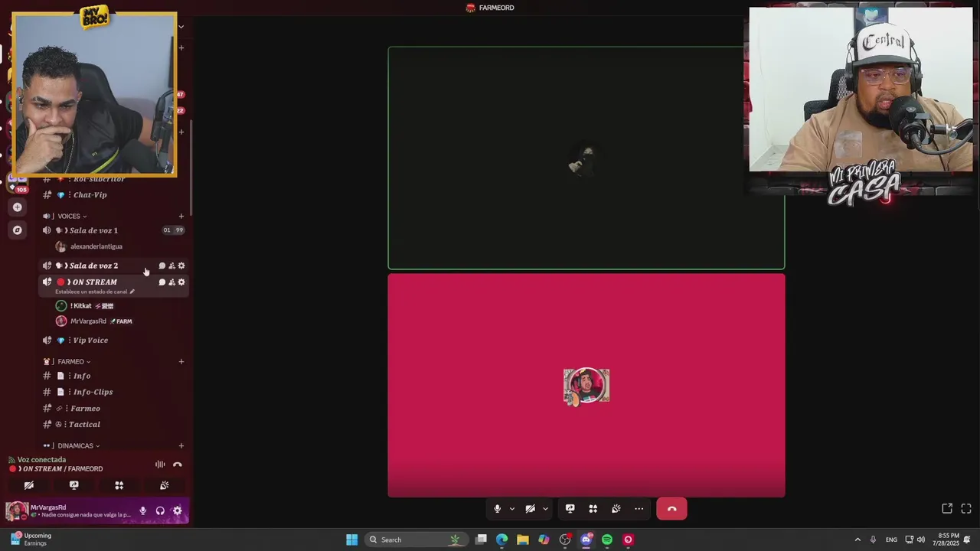980x551 pixels.
Task: Create invite for ON STREAM channel
Action: tap(171, 282)
